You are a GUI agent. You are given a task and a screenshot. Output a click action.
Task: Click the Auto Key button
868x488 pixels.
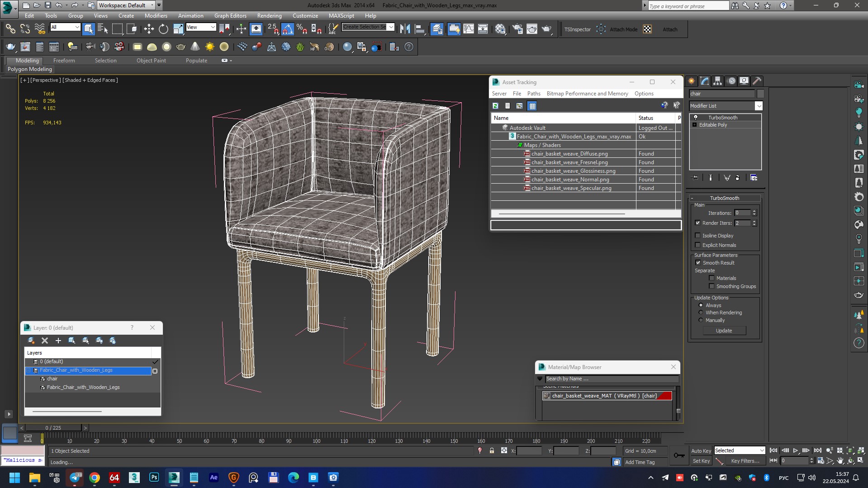tap(701, 451)
